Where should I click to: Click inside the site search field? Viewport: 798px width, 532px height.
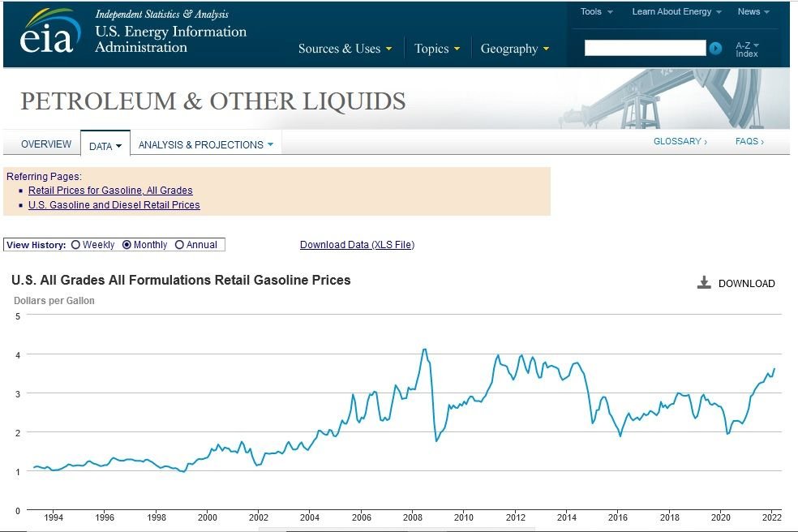[645, 49]
